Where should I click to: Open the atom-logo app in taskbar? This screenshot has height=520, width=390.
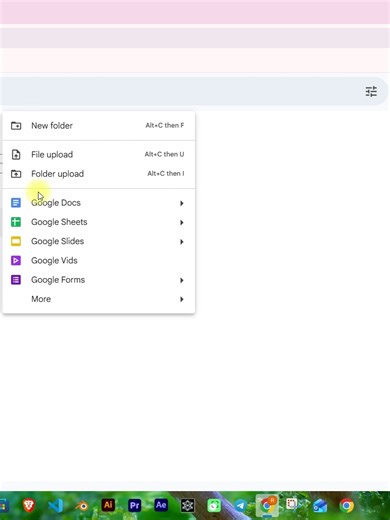(x=187, y=506)
